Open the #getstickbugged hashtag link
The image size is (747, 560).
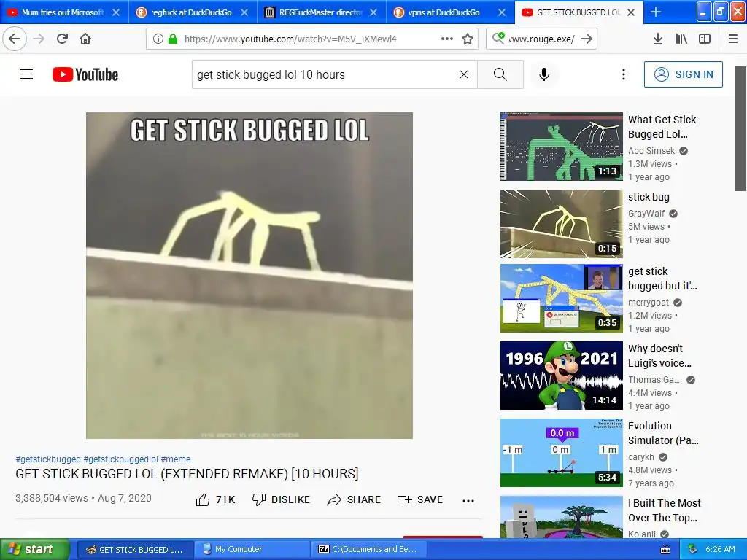tap(48, 459)
